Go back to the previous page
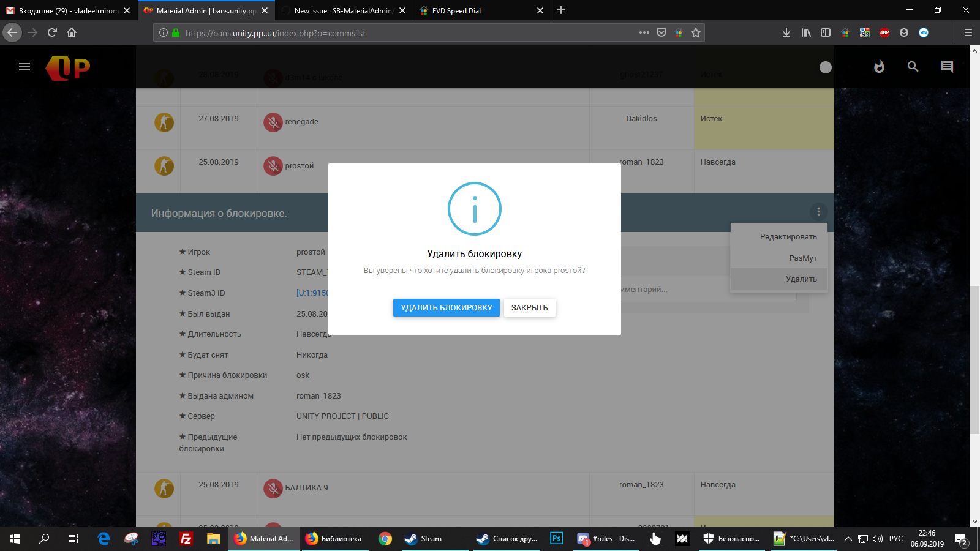This screenshot has height=551, width=980. click(12, 32)
